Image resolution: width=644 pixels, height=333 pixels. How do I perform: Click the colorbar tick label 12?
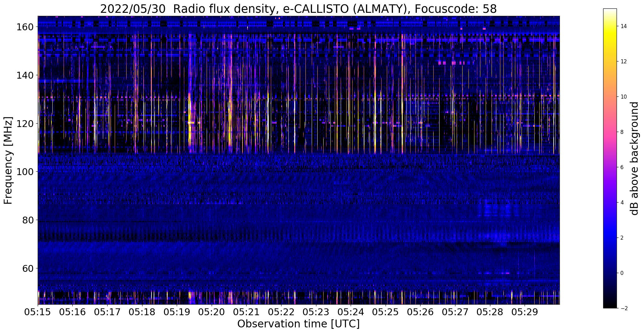[624, 61]
